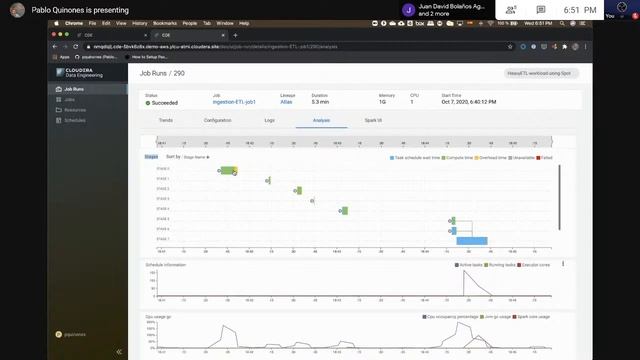This screenshot has height=360, width=640.
Task: Switch to the Logs tab
Action: [269, 120]
